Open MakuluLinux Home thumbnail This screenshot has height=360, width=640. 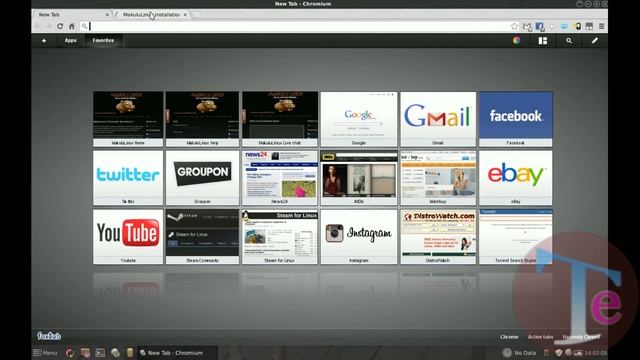[128, 119]
